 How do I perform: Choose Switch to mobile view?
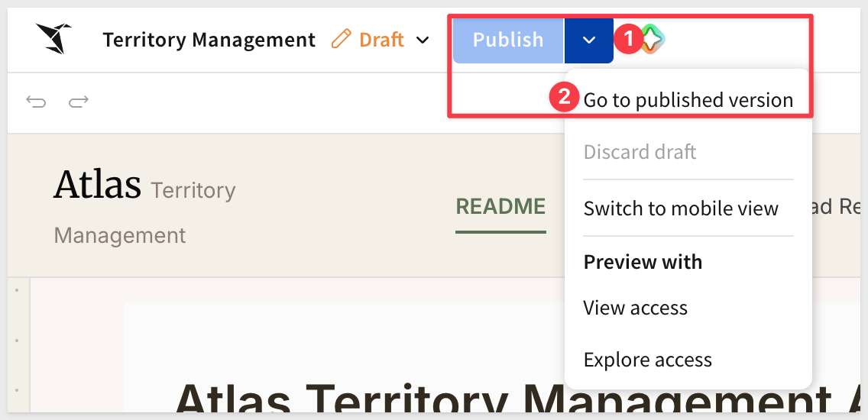(681, 208)
